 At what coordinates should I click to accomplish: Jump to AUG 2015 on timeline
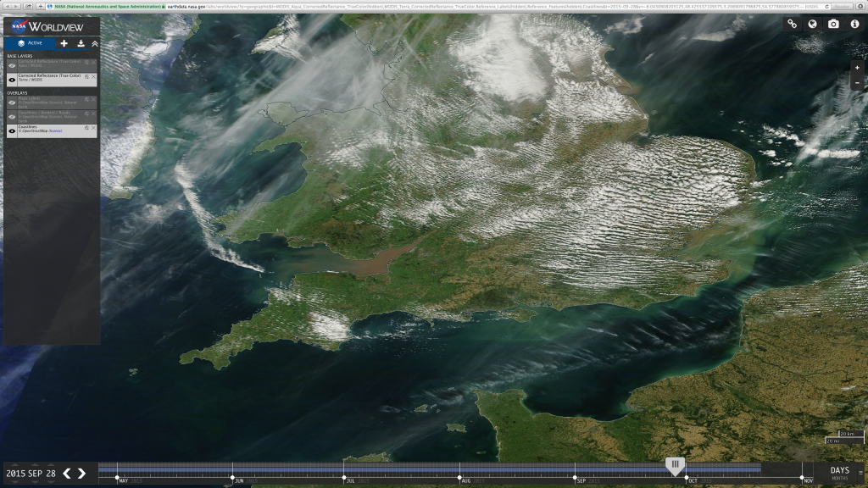pyautogui.click(x=473, y=481)
